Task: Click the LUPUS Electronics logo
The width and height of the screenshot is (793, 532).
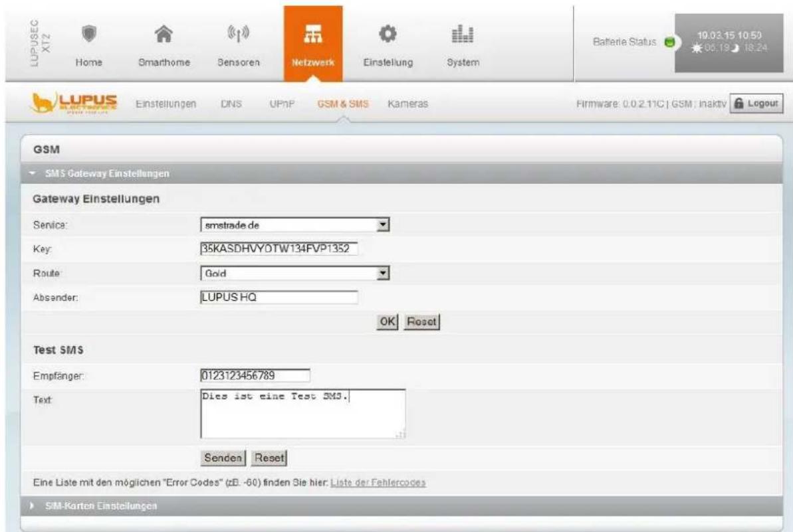Action: click(74, 102)
